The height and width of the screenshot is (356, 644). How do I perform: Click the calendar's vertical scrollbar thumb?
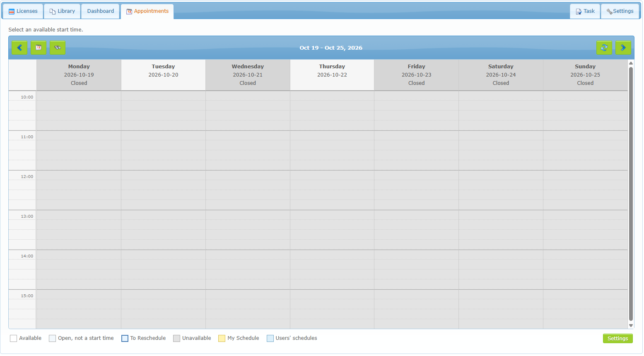pyautogui.click(x=631, y=194)
